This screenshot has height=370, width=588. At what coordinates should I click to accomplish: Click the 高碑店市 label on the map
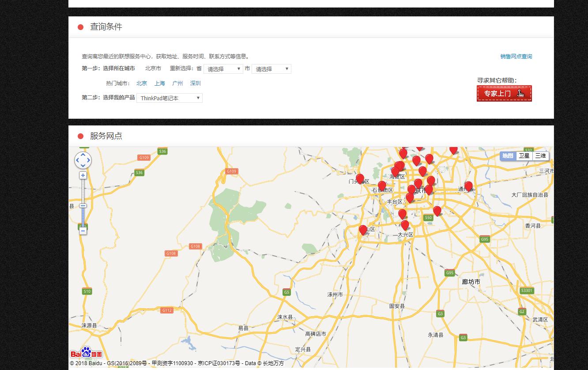(316, 334)
